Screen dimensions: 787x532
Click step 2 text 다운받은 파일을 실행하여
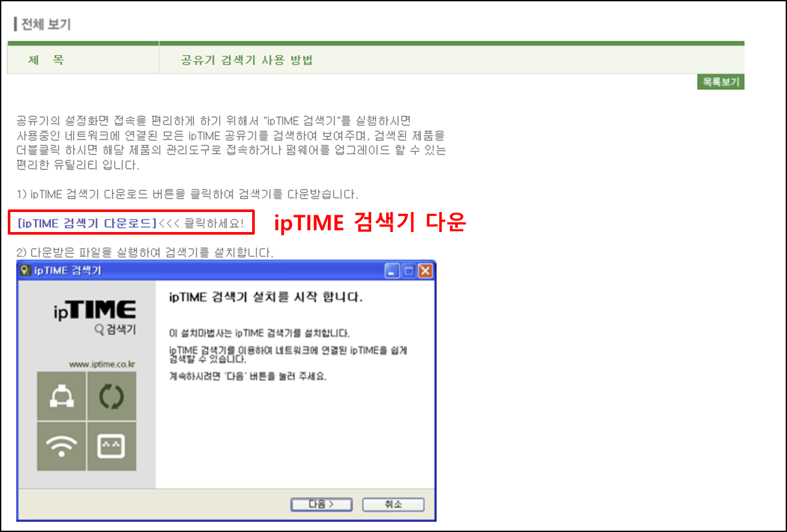[146, 253]
